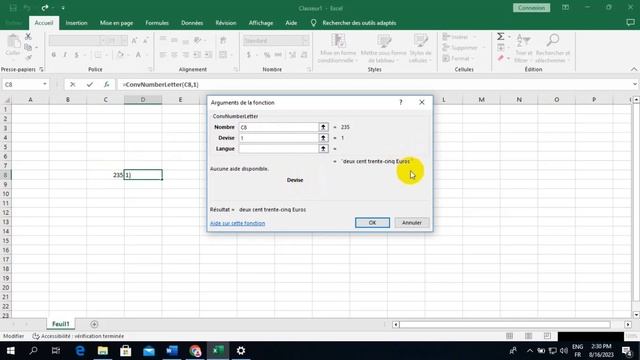Screen dimensions: 640x360
Task: Open Presse-papiers dialog launcher
Action: point(41,70)
